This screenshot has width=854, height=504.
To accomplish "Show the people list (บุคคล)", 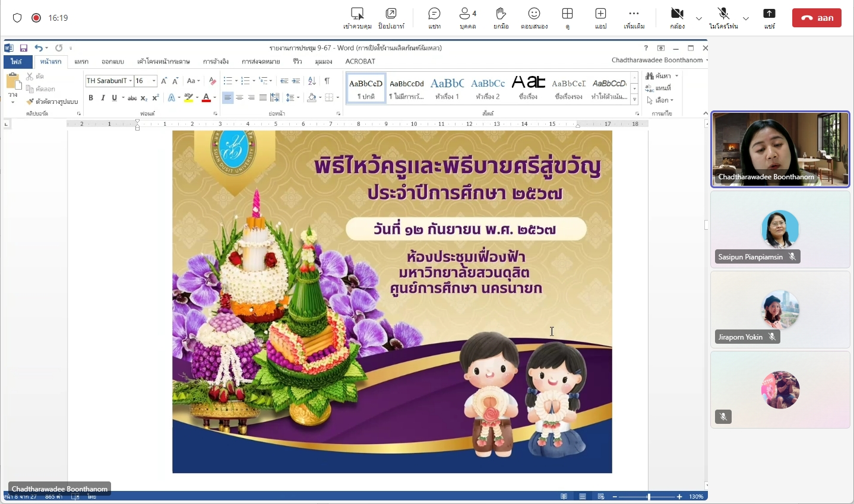I will [468, 18].
